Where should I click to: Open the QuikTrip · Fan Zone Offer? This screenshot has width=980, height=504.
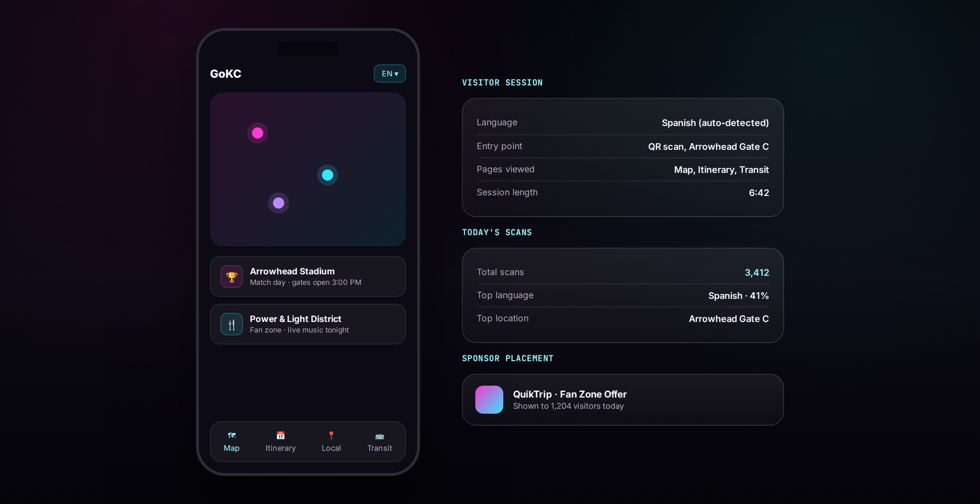623,400
